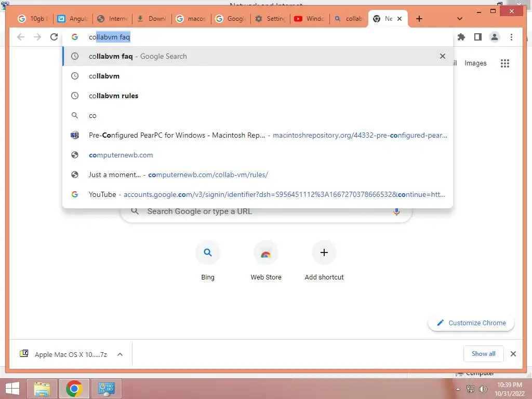Click the network tray icon

470,389
